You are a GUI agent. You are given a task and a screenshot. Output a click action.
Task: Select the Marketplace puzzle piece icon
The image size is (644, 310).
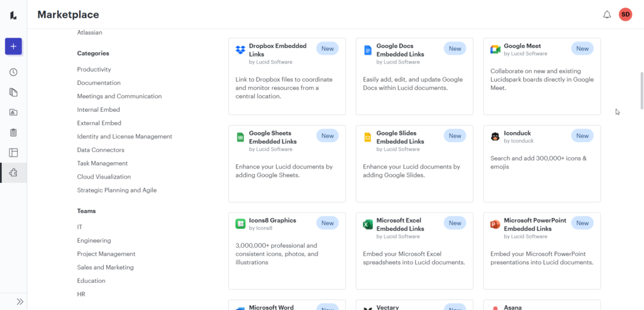pyautogui.click(x=13, y=173)
